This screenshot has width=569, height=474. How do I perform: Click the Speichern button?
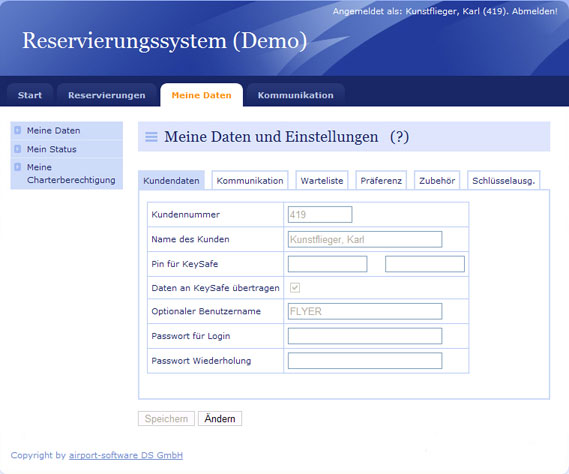(x=167, y=418)
